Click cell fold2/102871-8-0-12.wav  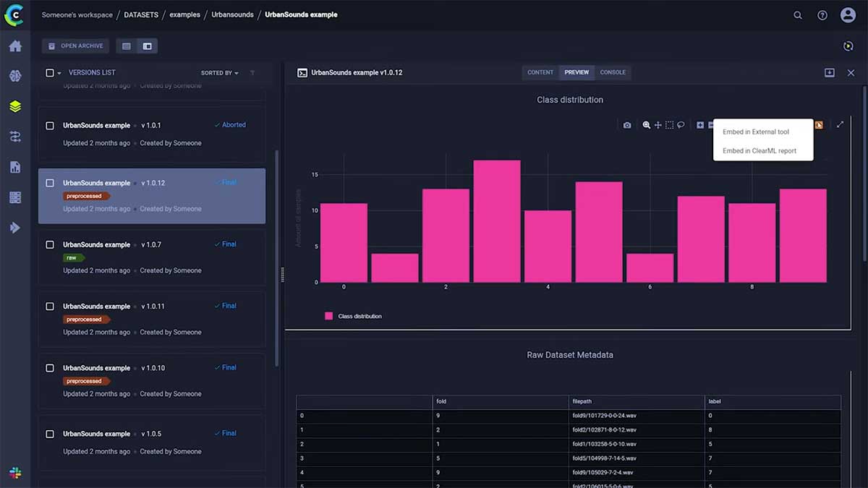pyautogui.click(x=637, y=430)
